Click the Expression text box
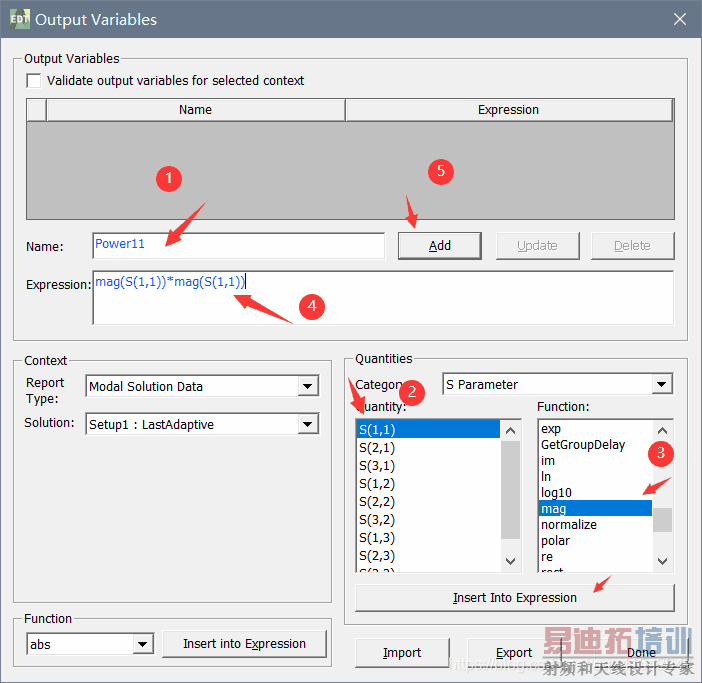Image resolution: width=702 pixels, height=683 pixels. click(x=383, y=298)
